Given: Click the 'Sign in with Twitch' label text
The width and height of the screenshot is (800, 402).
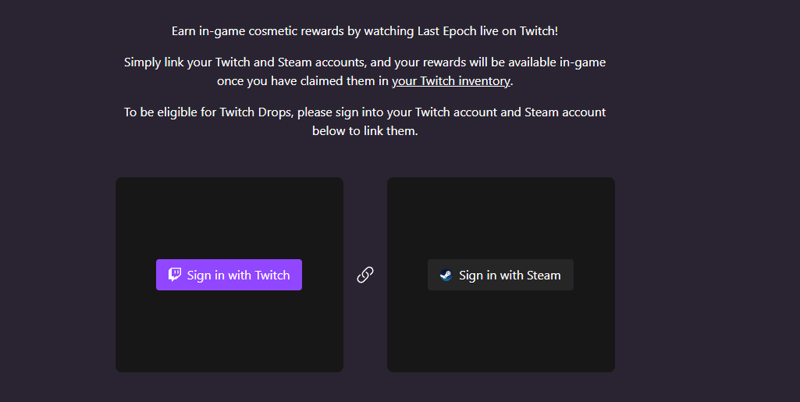Looking at the screenshot, I should [x=238, y=275].
